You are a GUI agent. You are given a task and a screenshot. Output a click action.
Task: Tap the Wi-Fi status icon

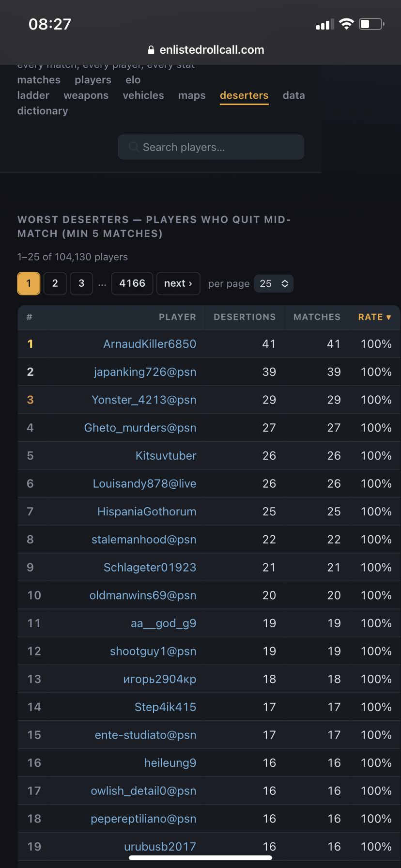(346, 24)
